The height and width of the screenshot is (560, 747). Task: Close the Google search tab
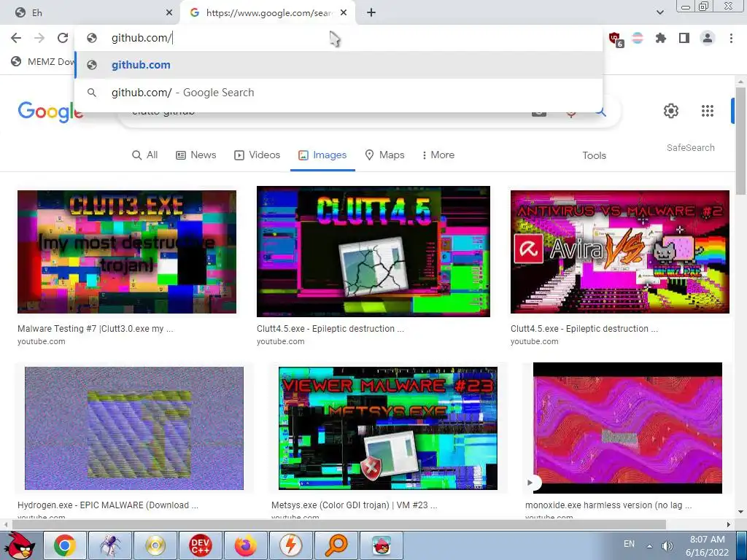[x=344, y=13]
